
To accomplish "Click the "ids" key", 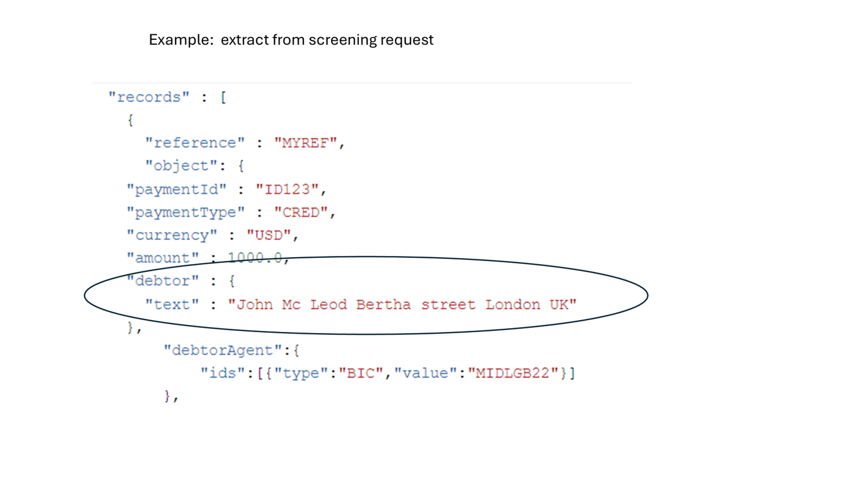I will tap(222, 373).
